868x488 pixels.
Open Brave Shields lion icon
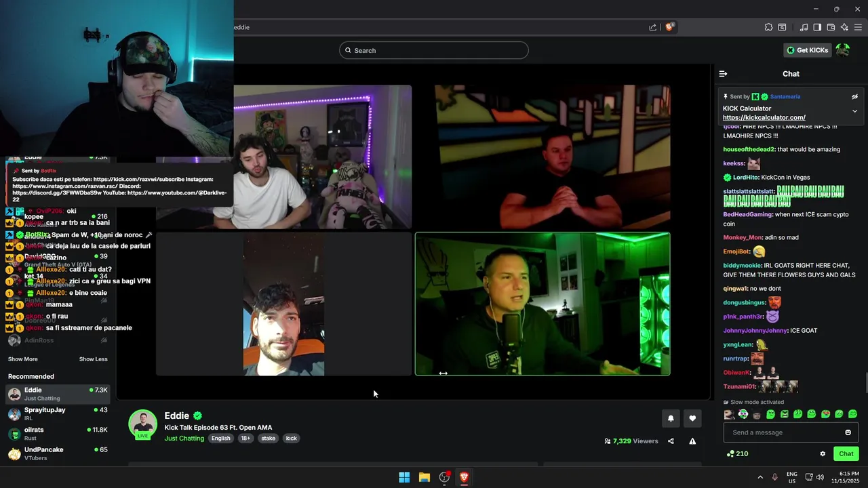669,27
